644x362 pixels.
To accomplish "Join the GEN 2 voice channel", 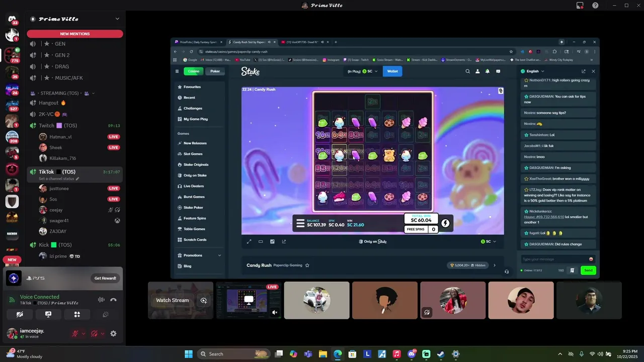I will 75,55.
